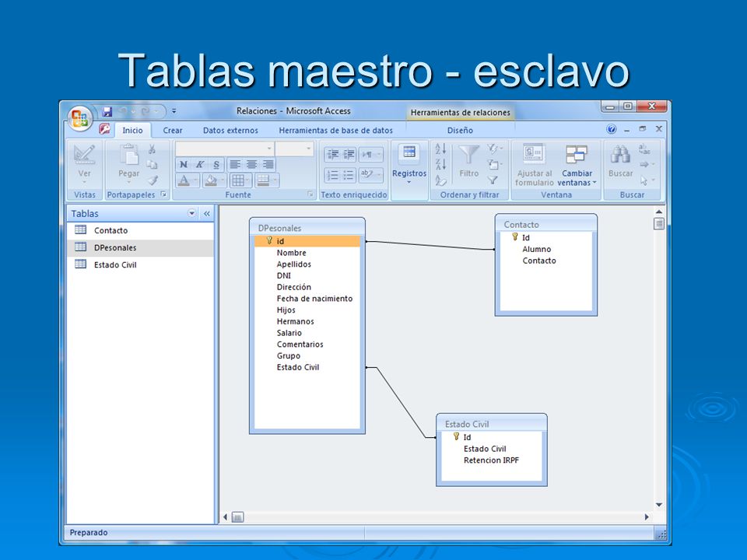Click Fecha de nacimiento field
The image size is (747, 560).
[314, 299]
